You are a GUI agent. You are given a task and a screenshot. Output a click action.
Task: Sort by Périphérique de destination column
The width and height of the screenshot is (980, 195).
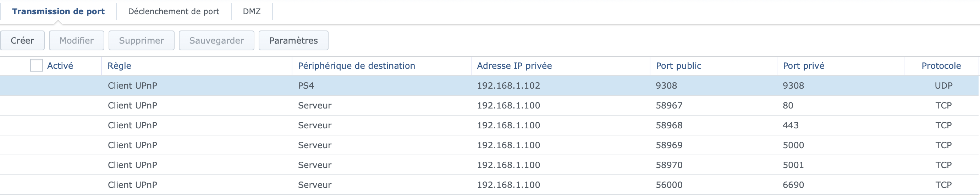[356, 66]
